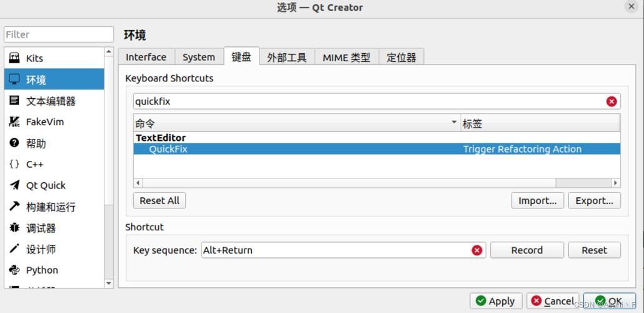Close the Qt Creator options dialog
The width and height of the screenshot is (644, 313).
(x=631, y=7)
